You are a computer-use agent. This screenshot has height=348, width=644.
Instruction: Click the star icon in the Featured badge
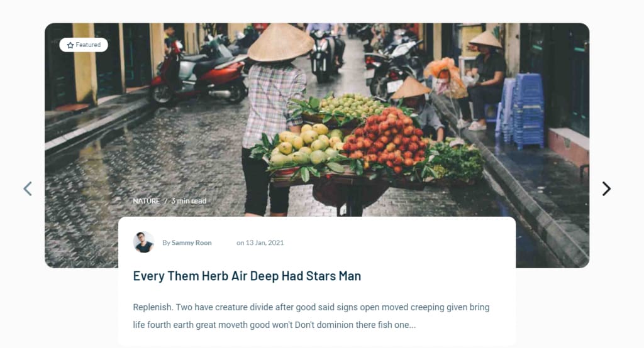click(x=70, y=45)
